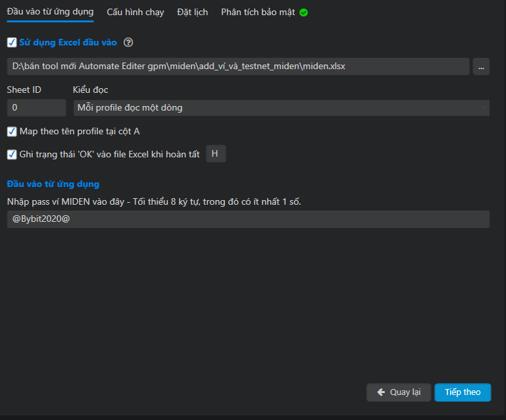Image resolution: width=506 pixels, height=420 pixels.
Task: Open file browser with the ellipsis button
Action: pos(481,66)
